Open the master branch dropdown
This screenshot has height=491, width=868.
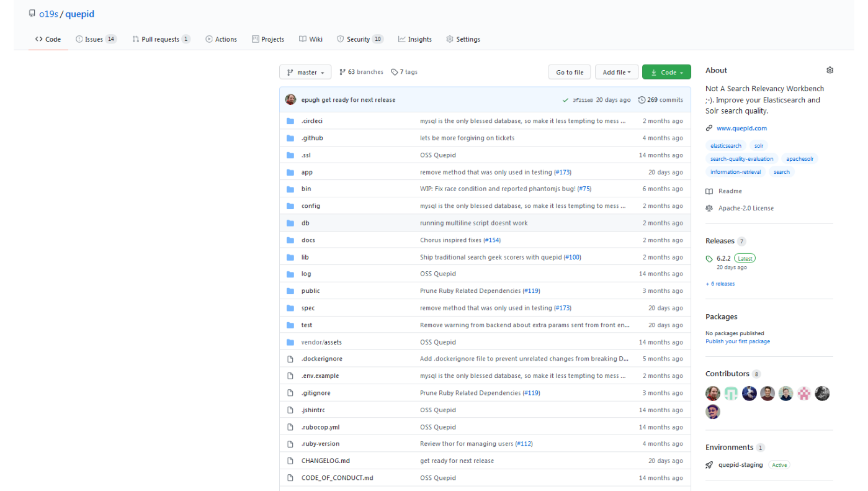[305, 73]
